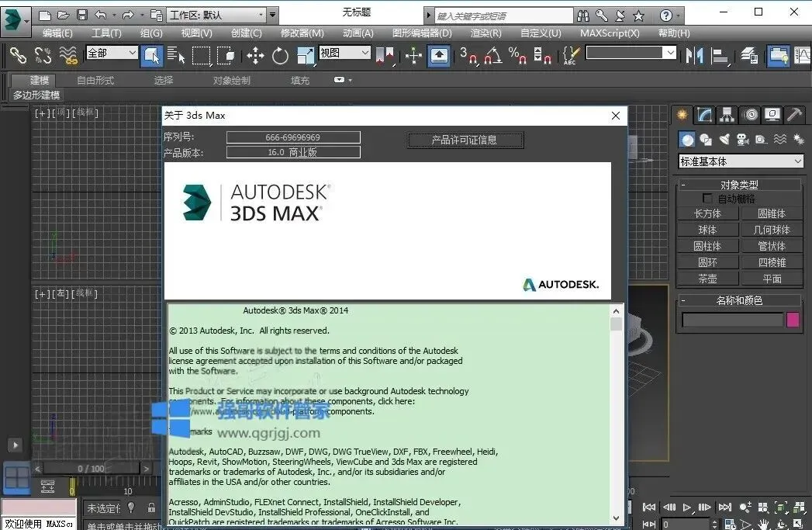
Task: Click the Select and Link chain icon
Action: [x=18, y=55]
